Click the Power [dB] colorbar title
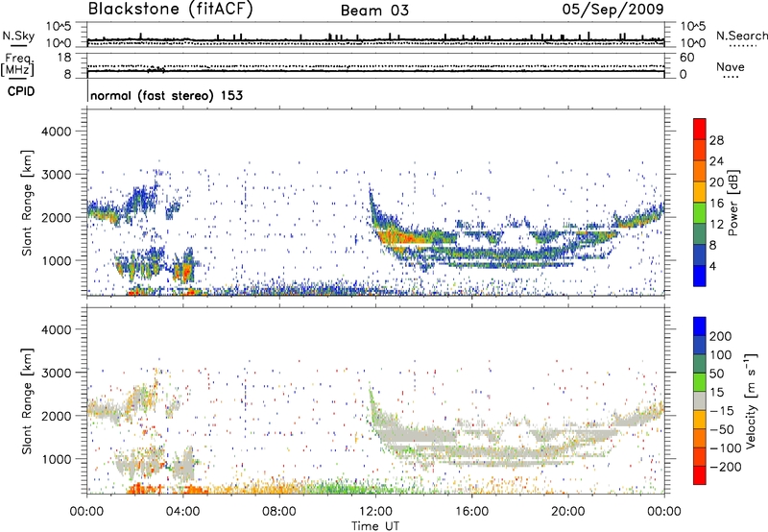 [x=733, y=203]
